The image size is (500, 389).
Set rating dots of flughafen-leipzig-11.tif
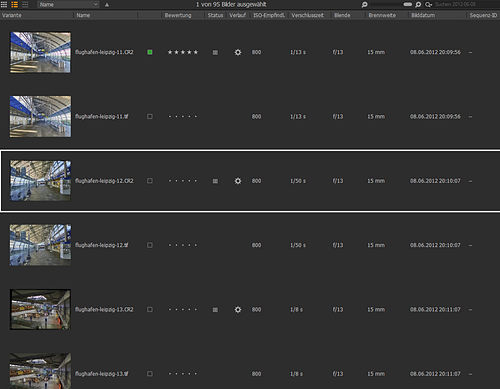[183, 117]
